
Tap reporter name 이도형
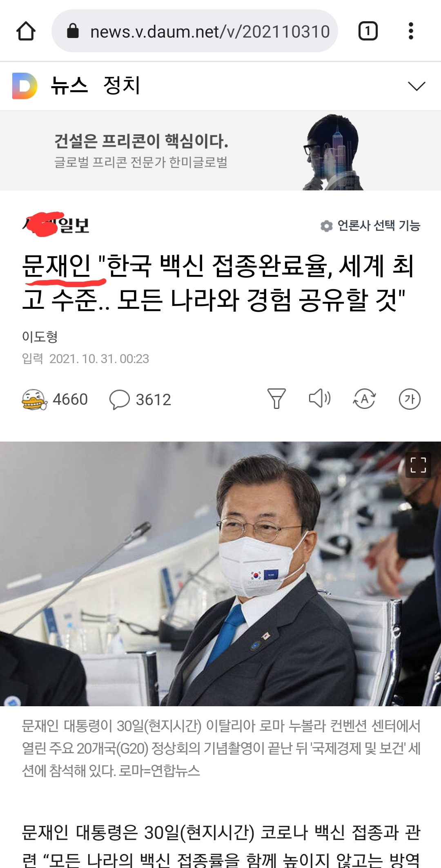coord(40,337)
